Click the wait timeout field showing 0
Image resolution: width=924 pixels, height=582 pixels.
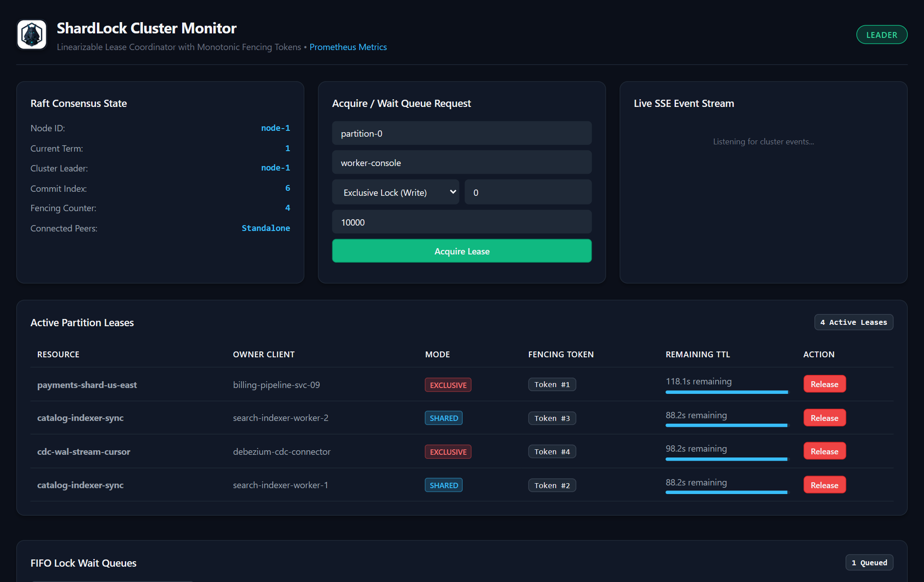tap(528, 192)
